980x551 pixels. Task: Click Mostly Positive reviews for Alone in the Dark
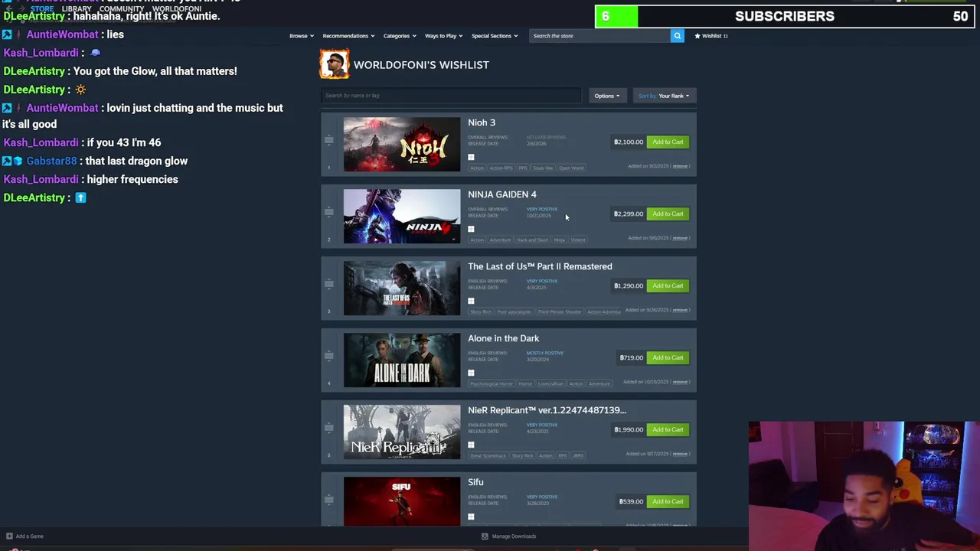[545, 353]
